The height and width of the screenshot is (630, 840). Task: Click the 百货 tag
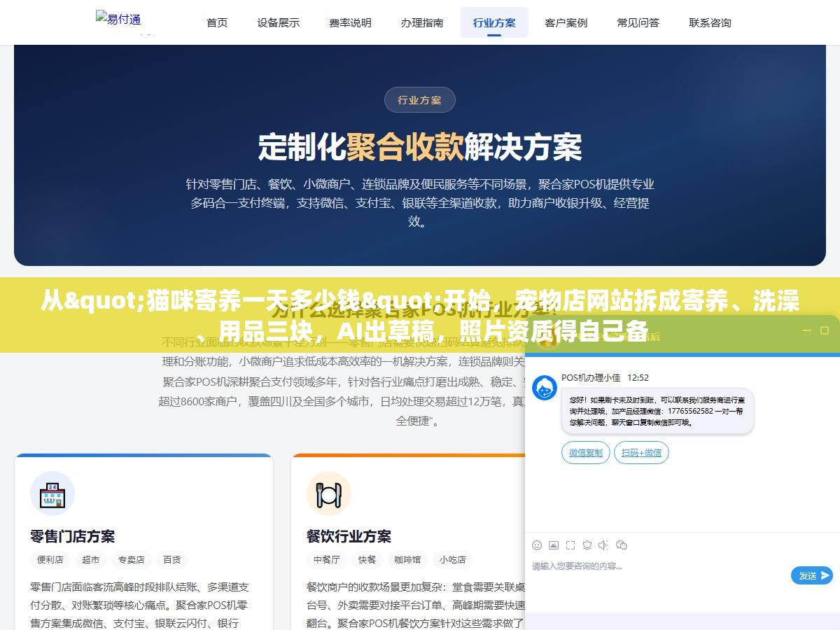coord(172,560)
